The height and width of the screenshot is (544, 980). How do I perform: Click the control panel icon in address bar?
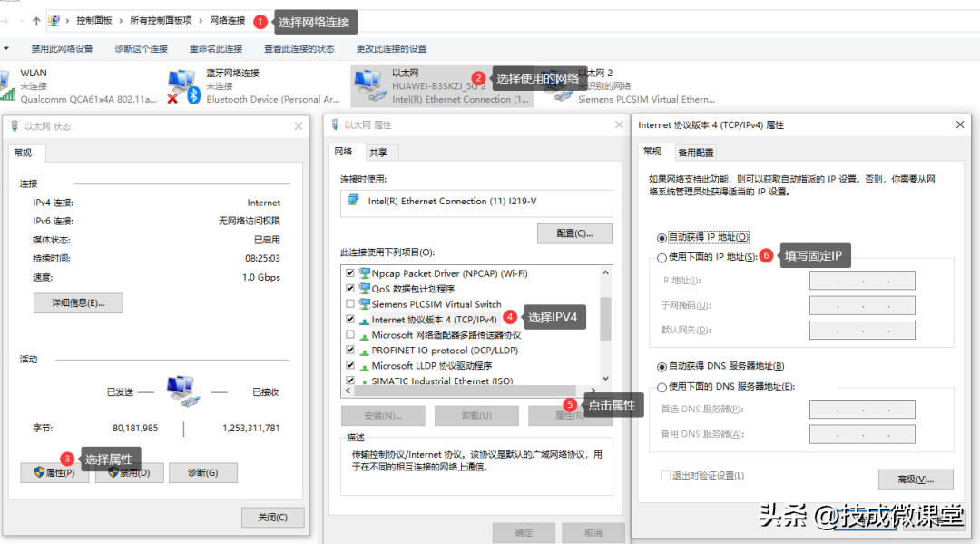coord(54,20)
